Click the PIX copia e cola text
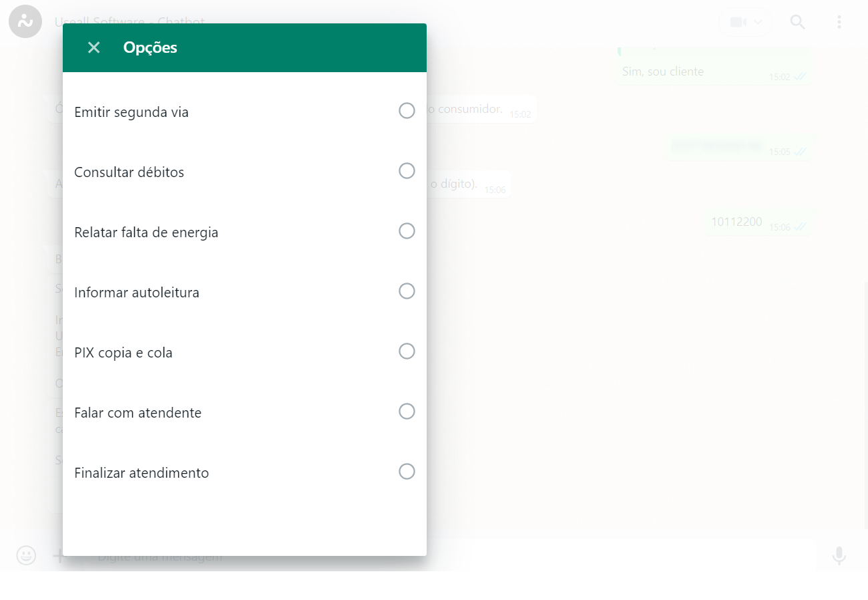This screenshot has width=868, height=600. 124,353
